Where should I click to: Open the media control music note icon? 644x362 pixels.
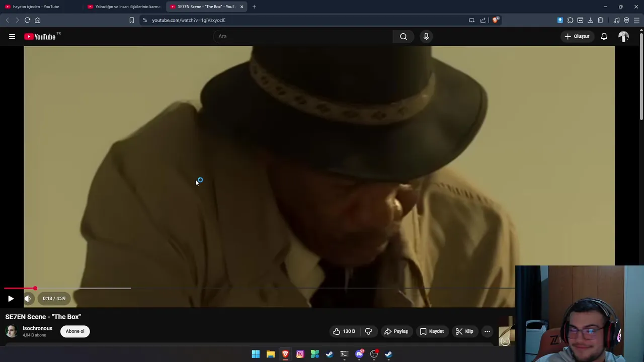(x=616, y=20)
